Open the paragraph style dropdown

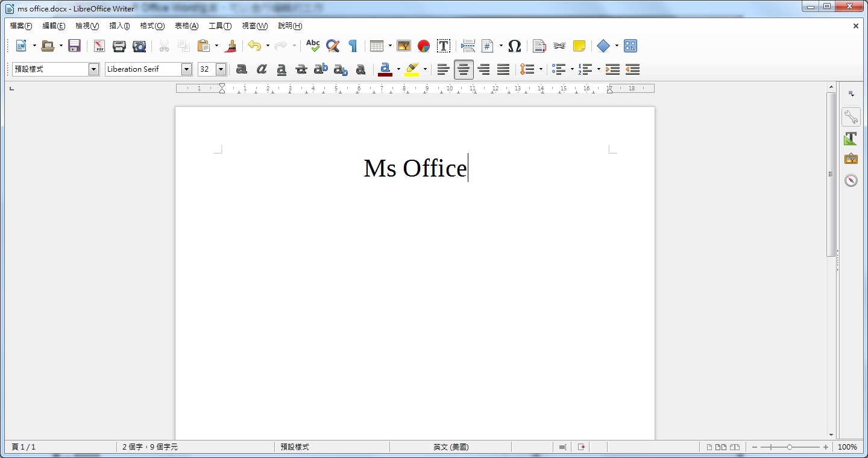[93, 69]
